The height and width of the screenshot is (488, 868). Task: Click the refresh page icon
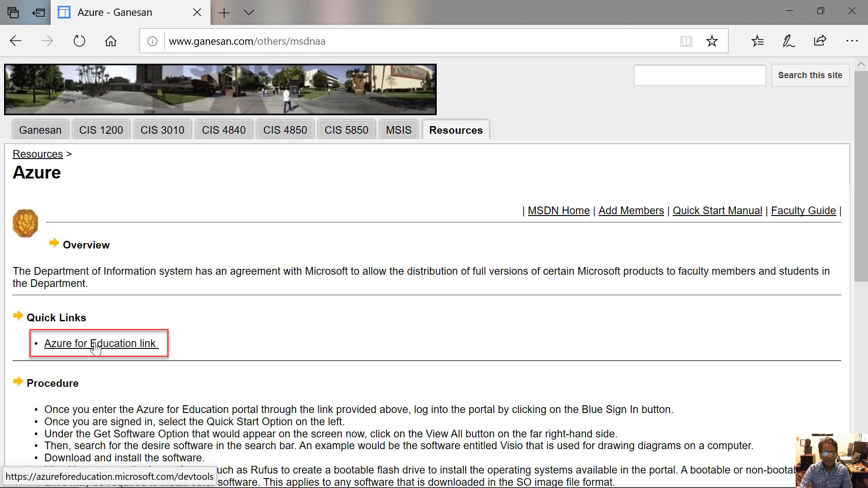coord(79,41)
